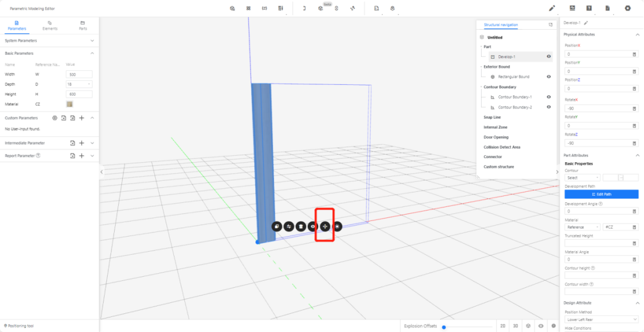
Task: Add a new Custom Parameter with the plus icon
Action: click(x=82, y=118)
